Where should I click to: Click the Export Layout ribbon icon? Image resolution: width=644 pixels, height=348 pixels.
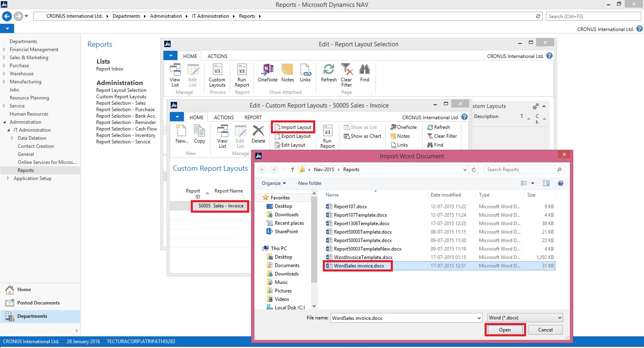click(x=277, y=136)
